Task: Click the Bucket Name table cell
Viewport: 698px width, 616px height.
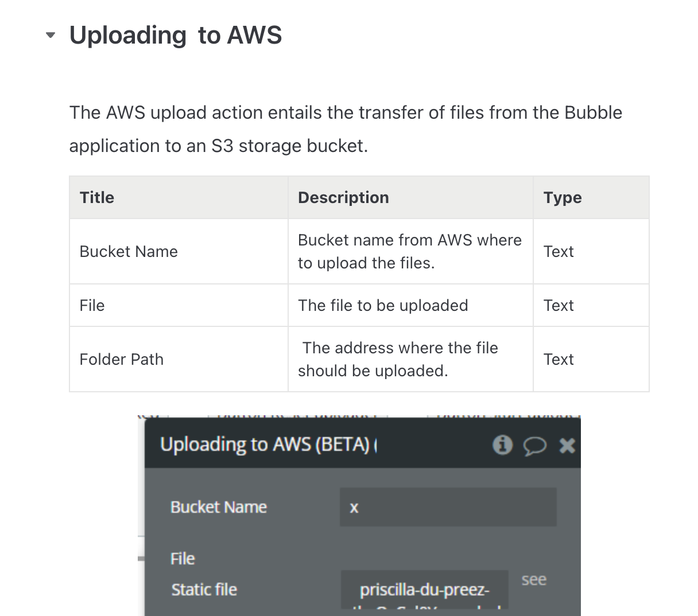Action: (x=179, y=251)
